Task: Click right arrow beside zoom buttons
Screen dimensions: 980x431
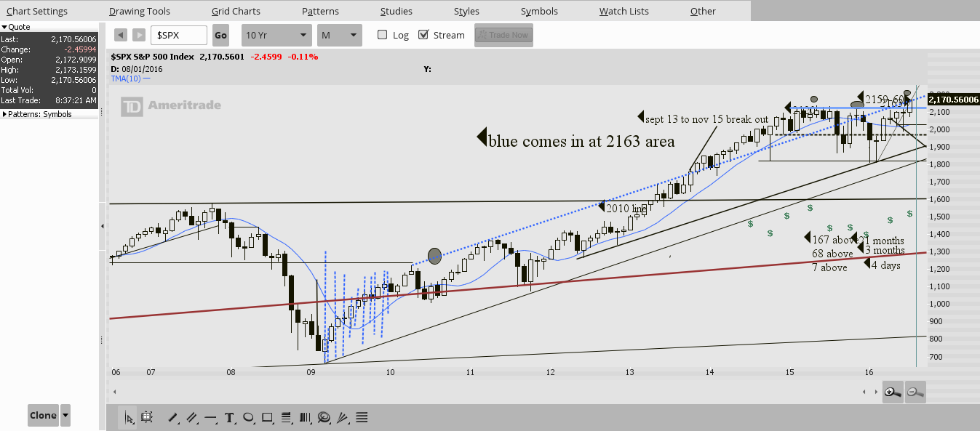Action: (x=875, y=392)
